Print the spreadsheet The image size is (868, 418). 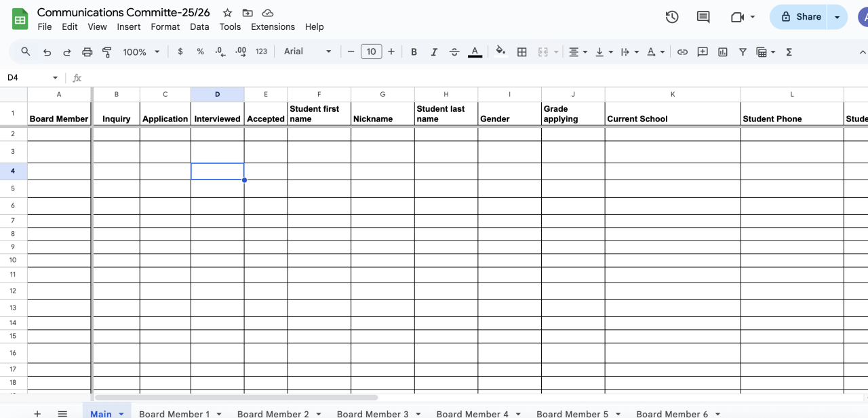click(x=87, y=51)
